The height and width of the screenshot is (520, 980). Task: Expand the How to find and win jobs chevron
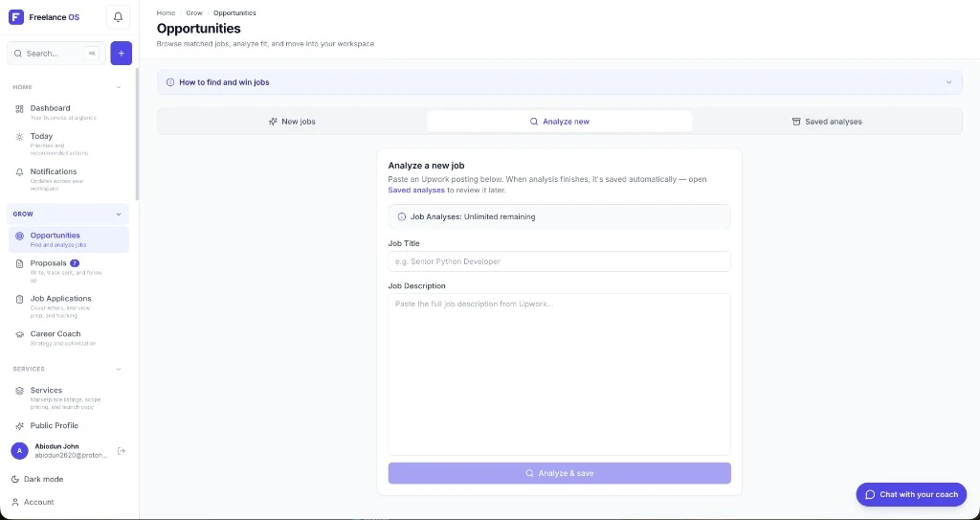948,82
